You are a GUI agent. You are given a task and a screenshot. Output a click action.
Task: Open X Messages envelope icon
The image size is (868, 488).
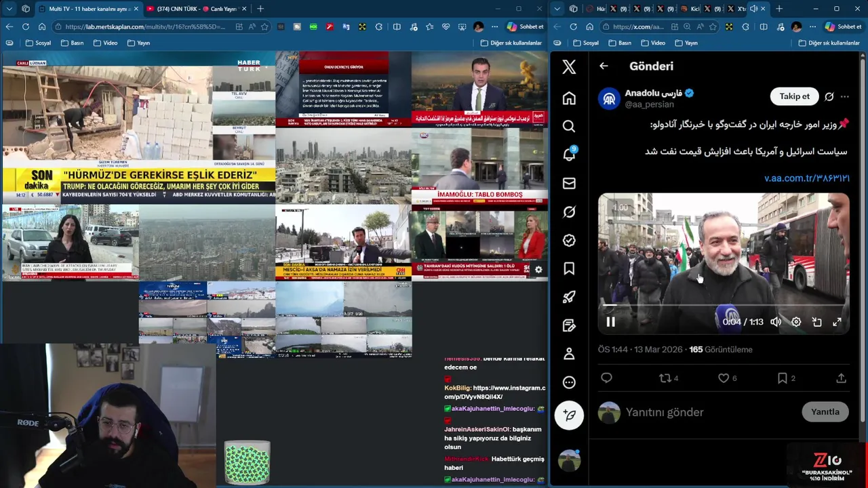569,183
